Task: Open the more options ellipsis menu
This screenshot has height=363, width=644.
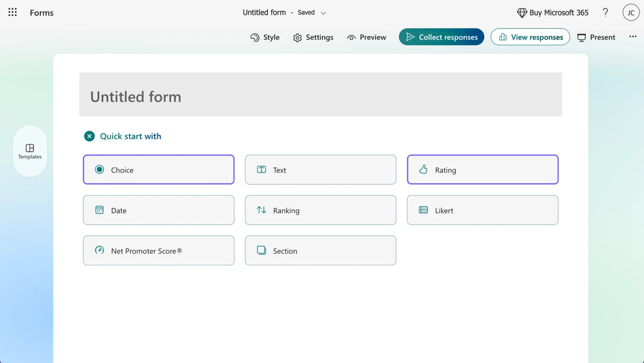Action: tap(632, 37)
